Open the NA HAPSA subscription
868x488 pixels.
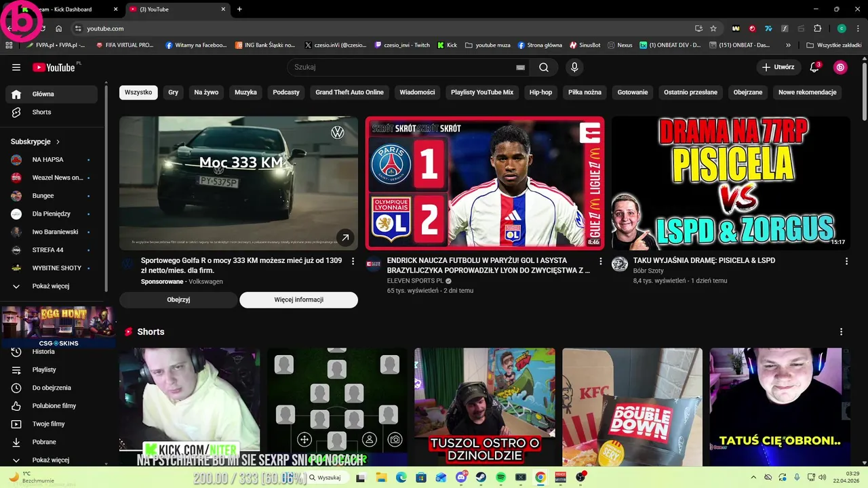click(x=52, y=159)
